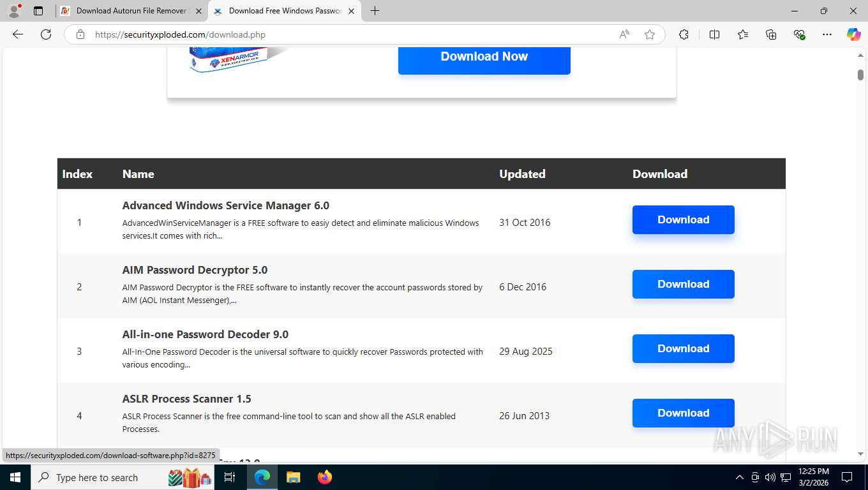Image resolution: width=868 pixels, height=490 pixels.
Task: Close the Download Free Windows Password tab
Action: click(351, 11)
